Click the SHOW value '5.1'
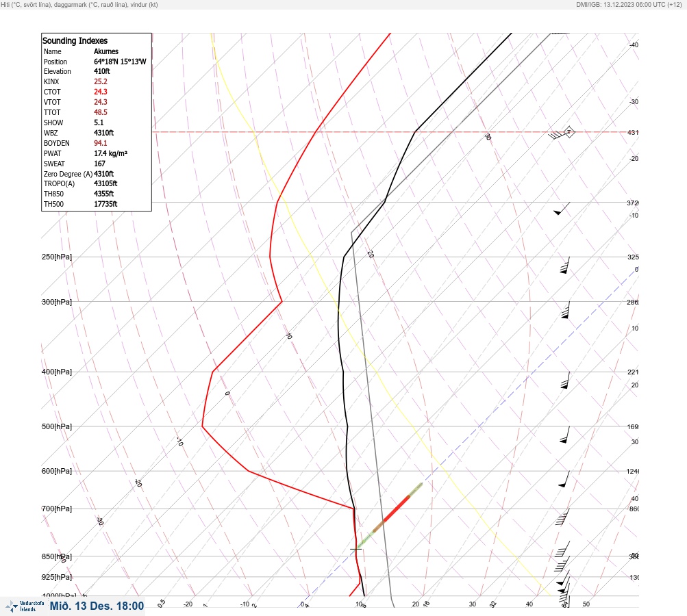 [x=99, y=123]
